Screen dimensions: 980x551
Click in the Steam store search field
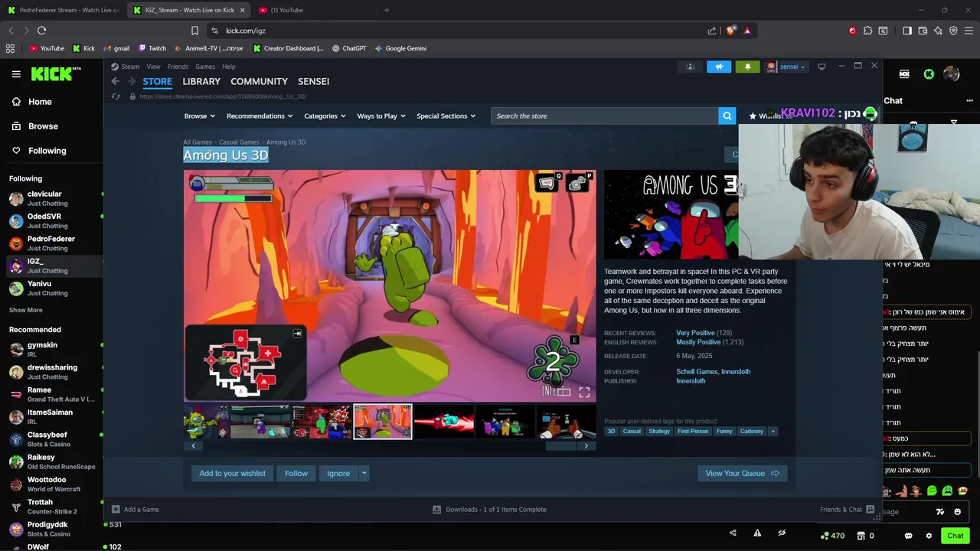click(x=605, y=116)
